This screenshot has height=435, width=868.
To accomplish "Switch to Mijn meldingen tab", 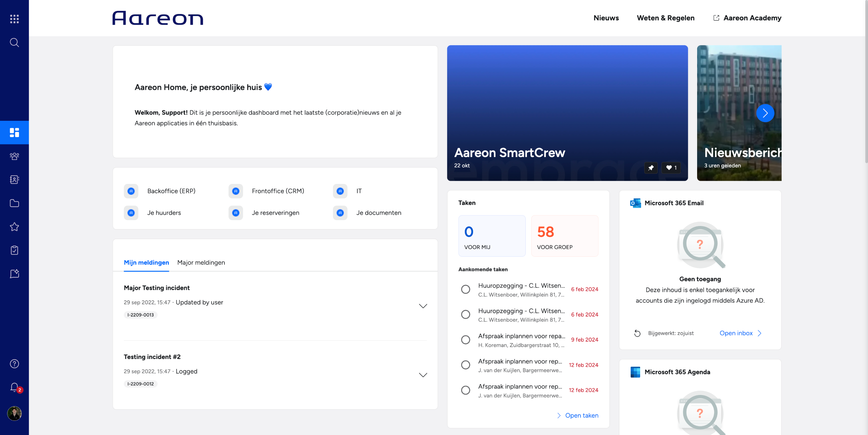I will (x=146, y=263).
